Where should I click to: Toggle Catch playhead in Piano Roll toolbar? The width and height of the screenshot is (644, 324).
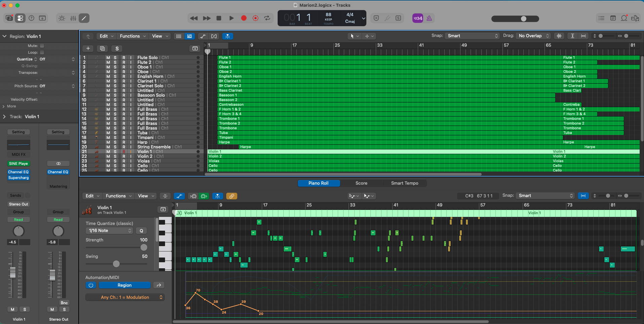[217, 196]
